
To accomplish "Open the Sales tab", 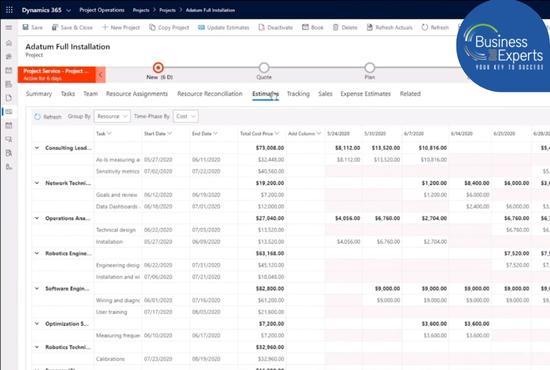I will [325, 94].
